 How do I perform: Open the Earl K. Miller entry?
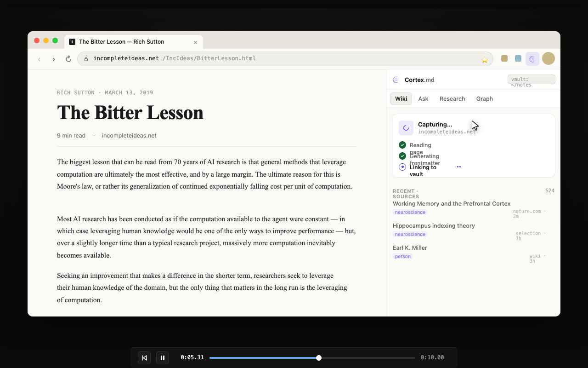tap(410, 248)
